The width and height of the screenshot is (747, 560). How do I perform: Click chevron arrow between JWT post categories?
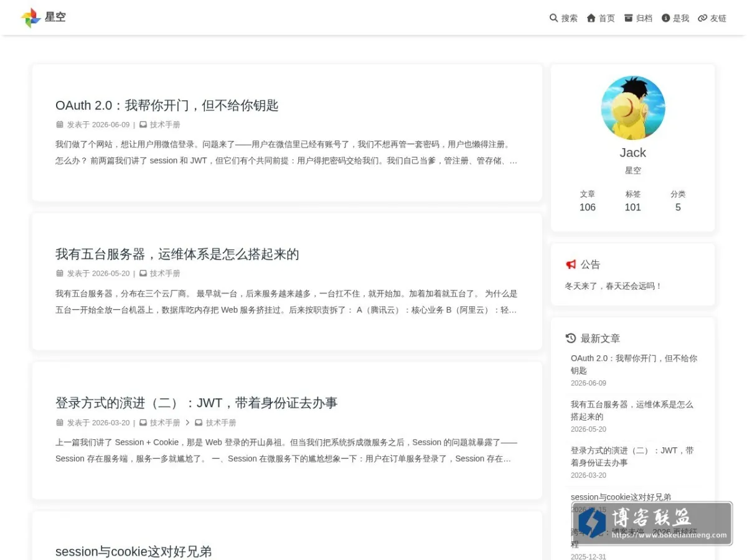(187, 422)
